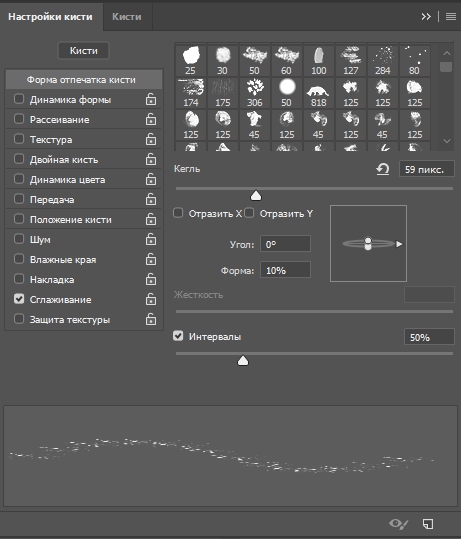The width and height of the screenshot is (461, 539).
Task: Toggle the brush preview eye icon
Action: pyautogui.click(x=398, y=524)
